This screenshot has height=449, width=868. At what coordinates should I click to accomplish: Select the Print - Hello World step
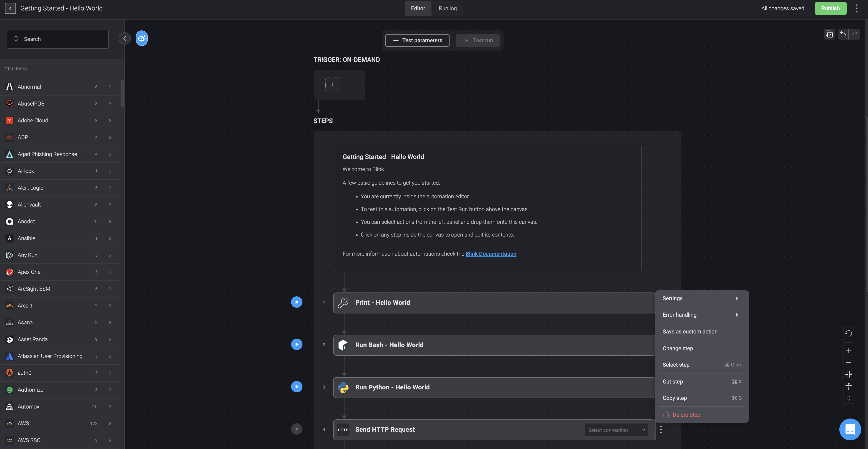point(494,303)
